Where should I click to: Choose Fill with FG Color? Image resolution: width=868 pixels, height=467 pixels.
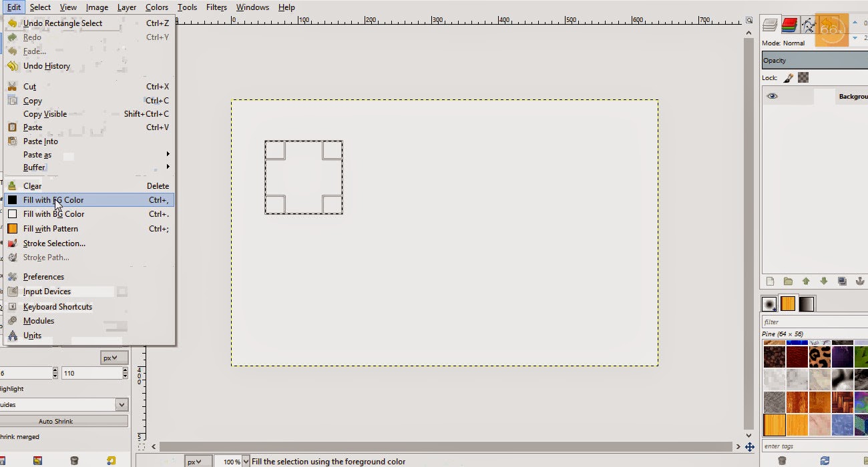point(88,200)
